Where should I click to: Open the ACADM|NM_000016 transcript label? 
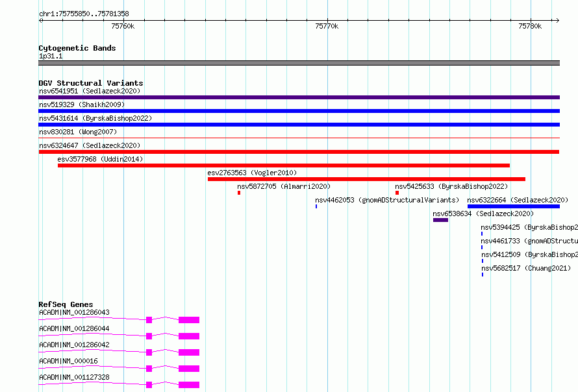pos(69,361)
